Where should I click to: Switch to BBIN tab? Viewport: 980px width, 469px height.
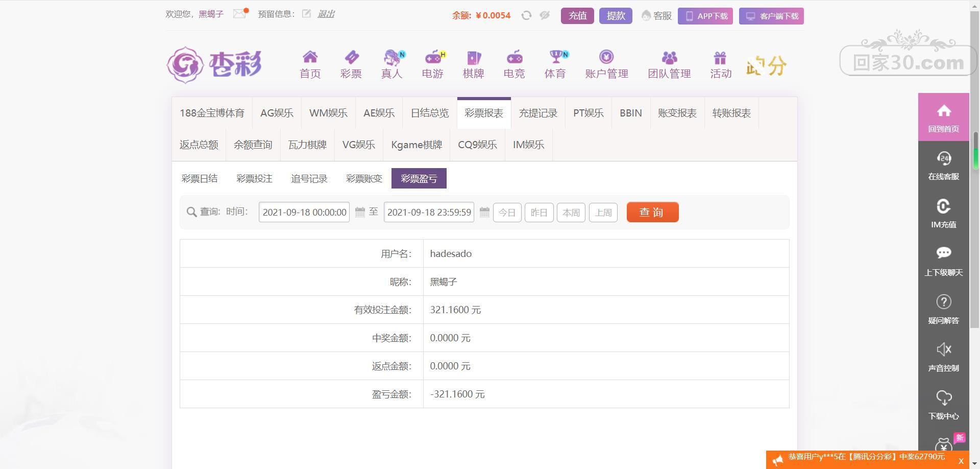point(630,113)
